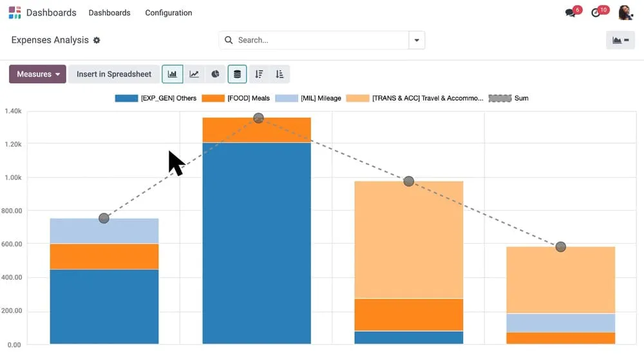Toggle stacked bars mode
The image size is (644, 363).
point(237,74)
